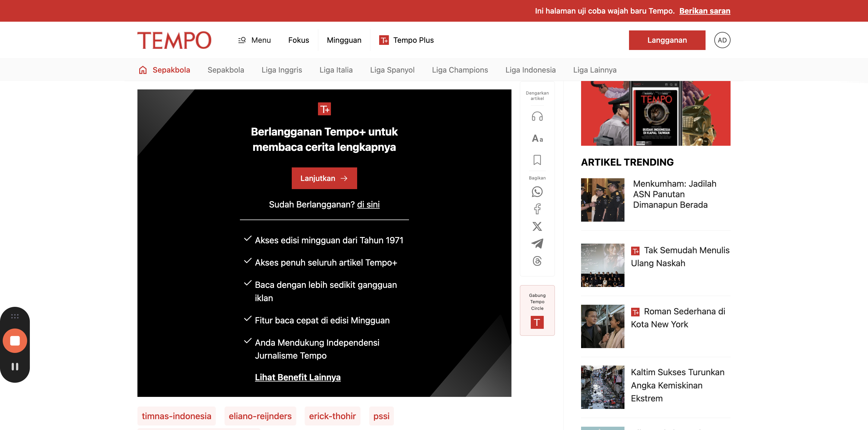
Task: Read Roman Sederhana di Kota New York
Action: 678,318
